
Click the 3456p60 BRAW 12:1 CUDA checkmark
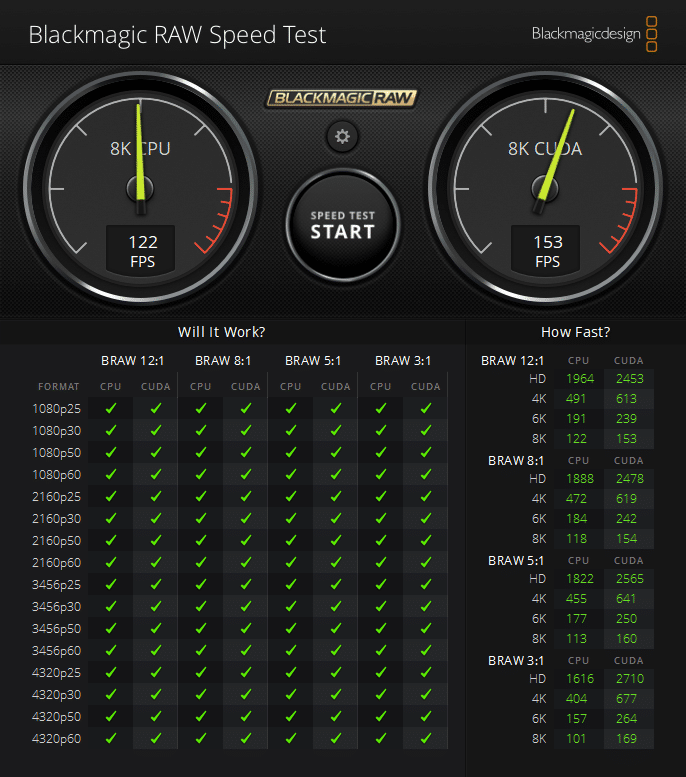pyautogui.click(x=156, y=650)
